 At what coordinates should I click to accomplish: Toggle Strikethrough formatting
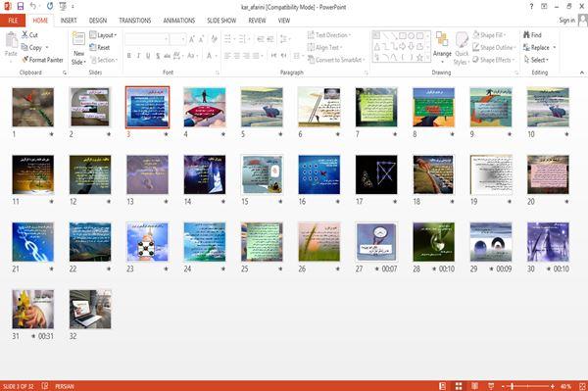coord(167,56)
